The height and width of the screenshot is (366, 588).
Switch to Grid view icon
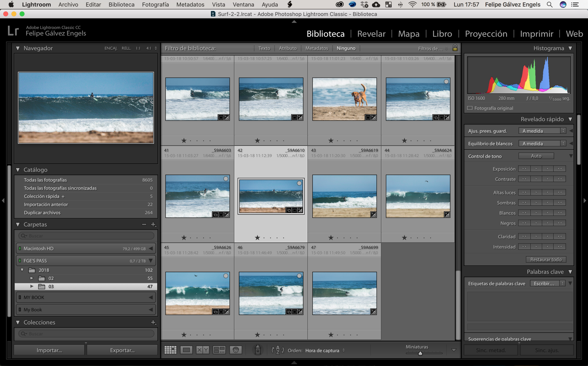tap(170, 350)
